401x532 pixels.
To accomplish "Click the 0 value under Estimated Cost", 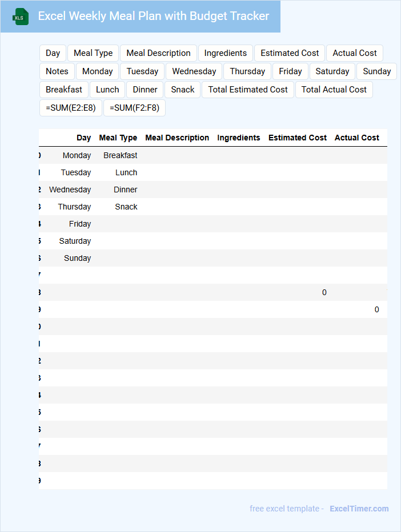I will click(x=324, y=292).
